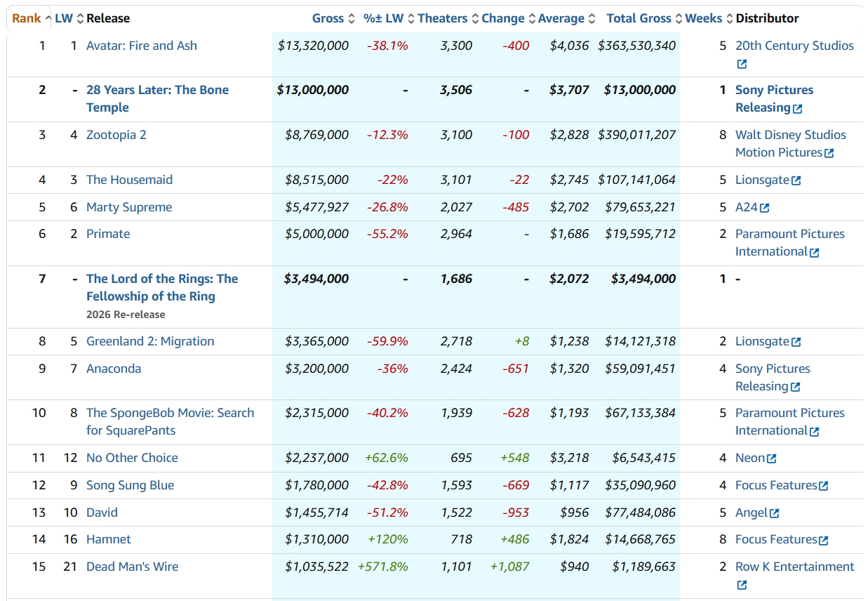Open Avatar: Fire and Ash release page
Screen dimensions: 868x601
141,46
